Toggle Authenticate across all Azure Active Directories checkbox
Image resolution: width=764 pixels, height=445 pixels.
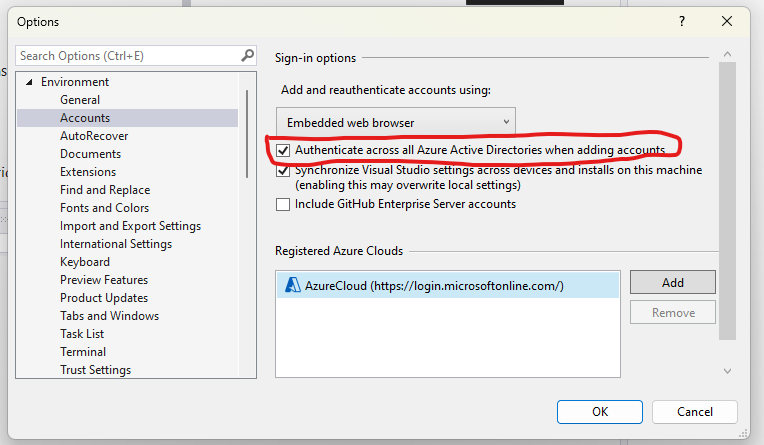click(x=283, y=150)
